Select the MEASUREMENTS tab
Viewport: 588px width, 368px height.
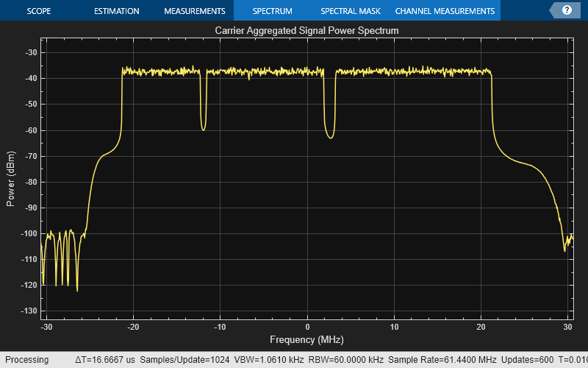point(195,11)
